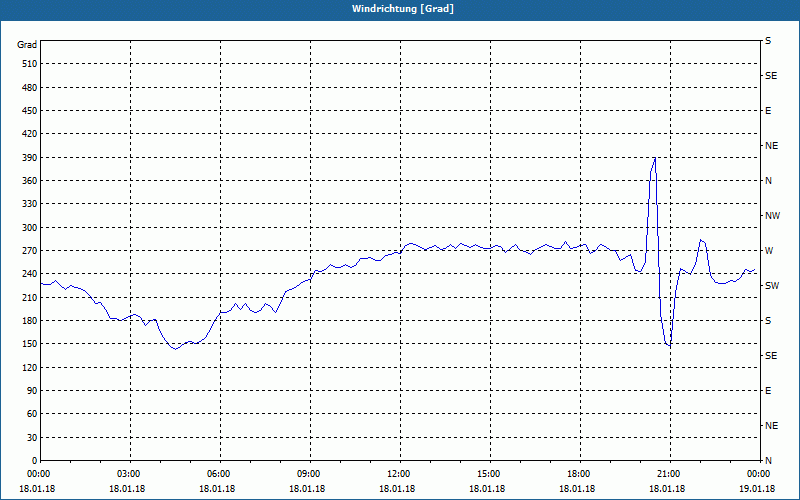800x500 pixels.
Task: Click the 300 degree axis label
Action: coord(30,228)
